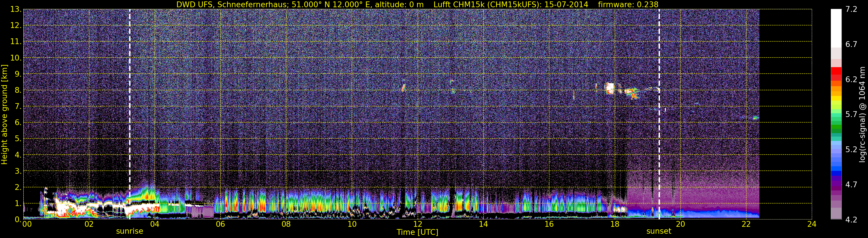Click the '12' tick on the time axis
This screenshot has width=868, height=238.
tap(417, 224)
